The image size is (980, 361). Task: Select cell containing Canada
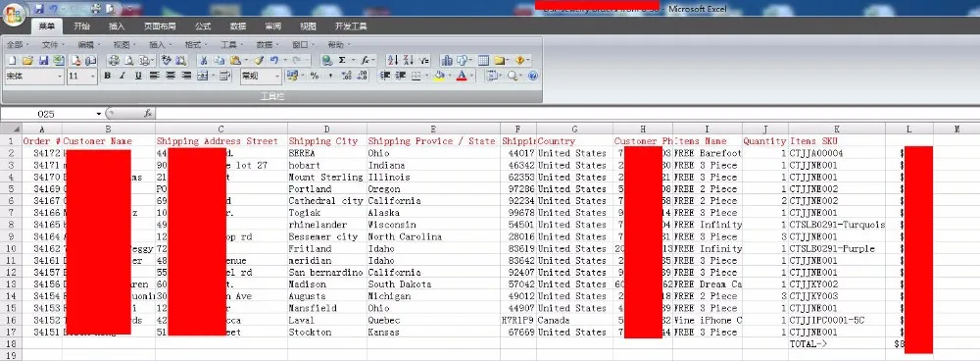pyautogui.click(x=574, y=320)
